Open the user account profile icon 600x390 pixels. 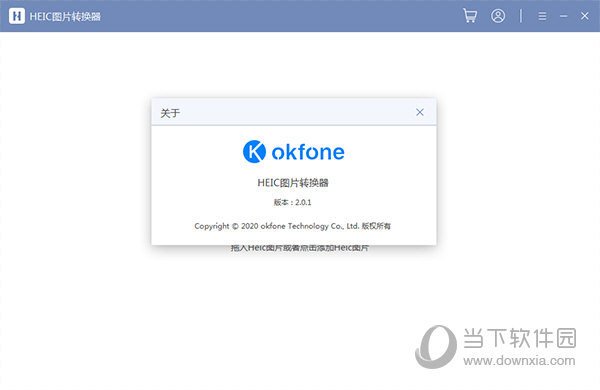point(498,16)
